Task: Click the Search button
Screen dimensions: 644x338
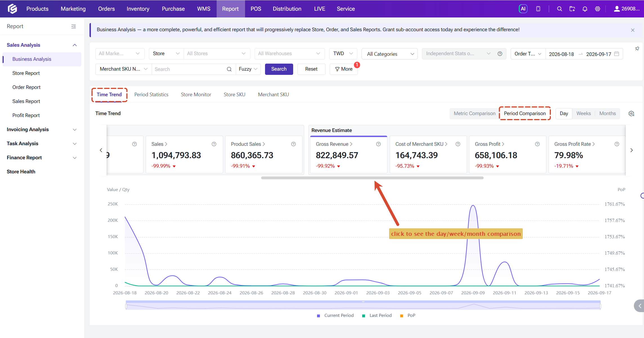Action: click(279, 69)
